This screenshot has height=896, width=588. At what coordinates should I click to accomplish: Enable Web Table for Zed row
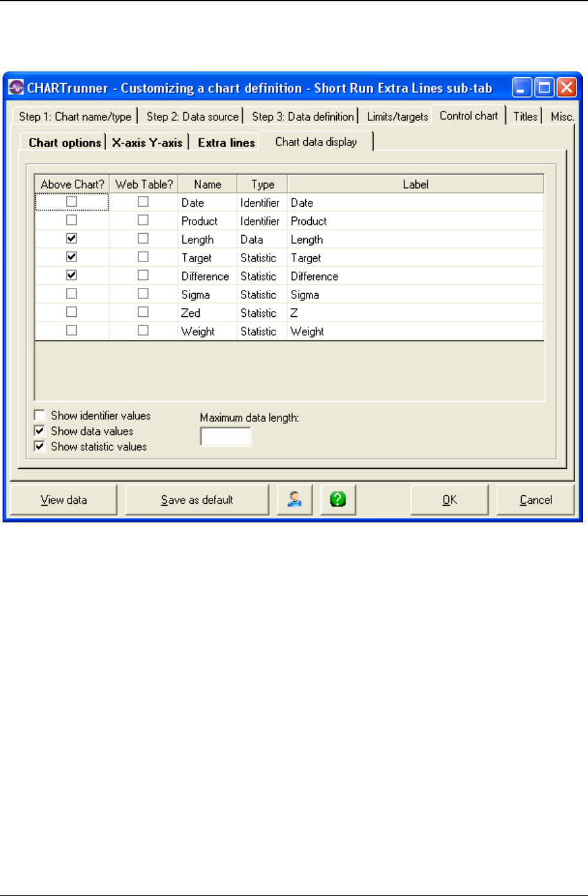pyautogui.click(x=143, y=312)
